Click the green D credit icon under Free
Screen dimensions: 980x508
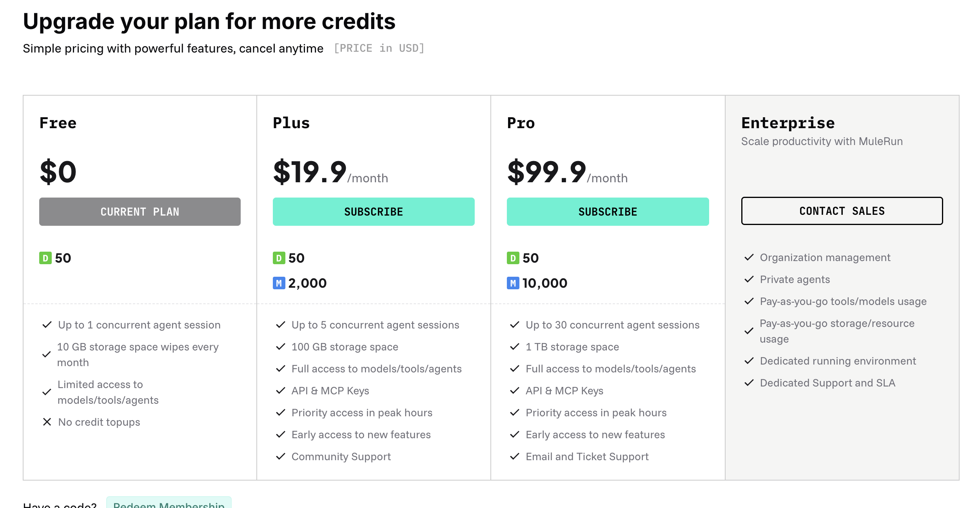45,258
